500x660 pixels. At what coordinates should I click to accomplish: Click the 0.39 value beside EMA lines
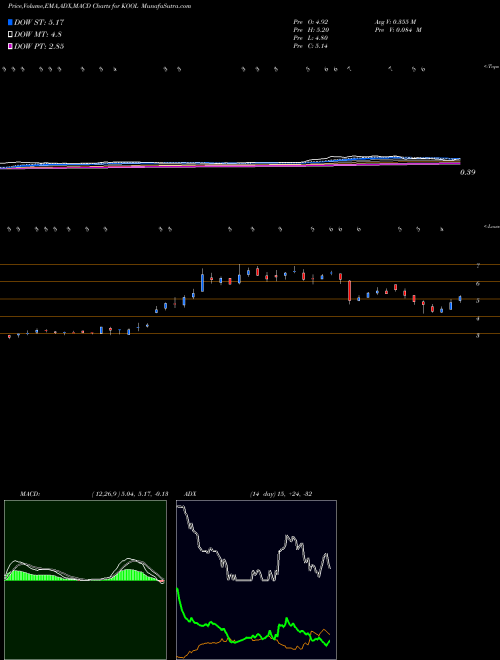[x=467, y=172]
